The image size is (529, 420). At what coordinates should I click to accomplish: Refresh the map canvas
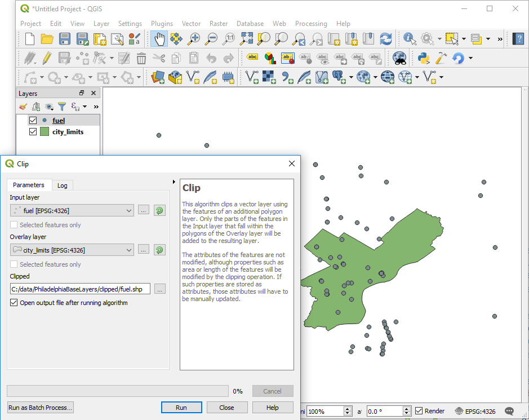coord(386,39)
